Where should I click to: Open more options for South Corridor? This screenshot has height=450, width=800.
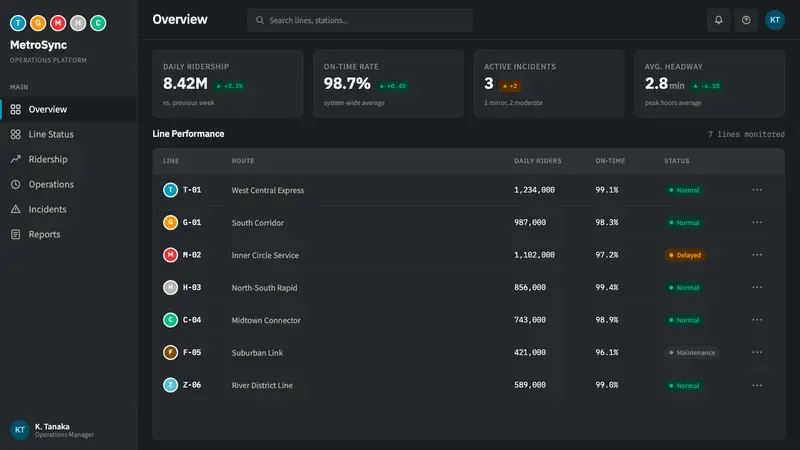(757, 222)
